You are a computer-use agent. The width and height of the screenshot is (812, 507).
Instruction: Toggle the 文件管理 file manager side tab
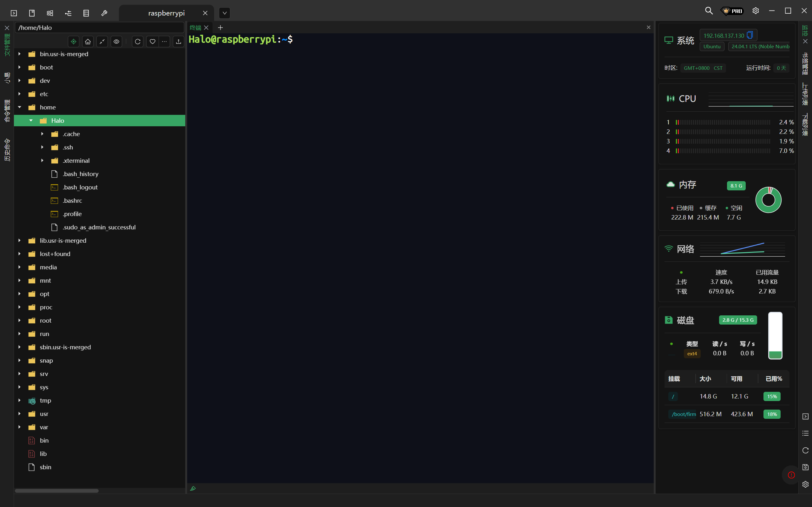tap(7, 45)
